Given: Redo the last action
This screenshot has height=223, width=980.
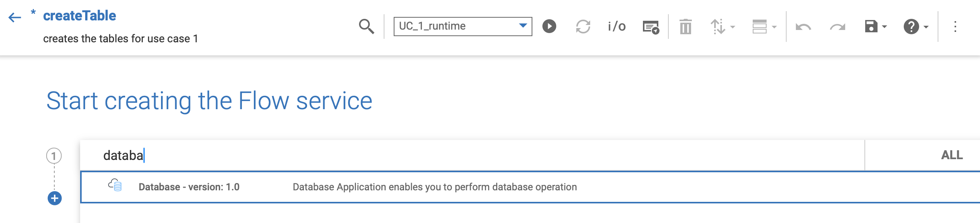Looking at the screenshot, I should 837,27.
